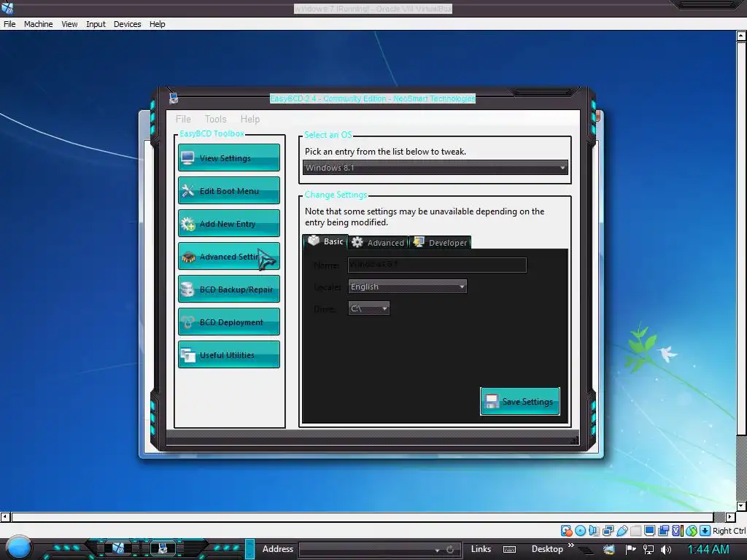Image resolution: width=747 pixels, height=560 pixels.
Task: Select the EasyBCD taskbar button
Action: 163,548
